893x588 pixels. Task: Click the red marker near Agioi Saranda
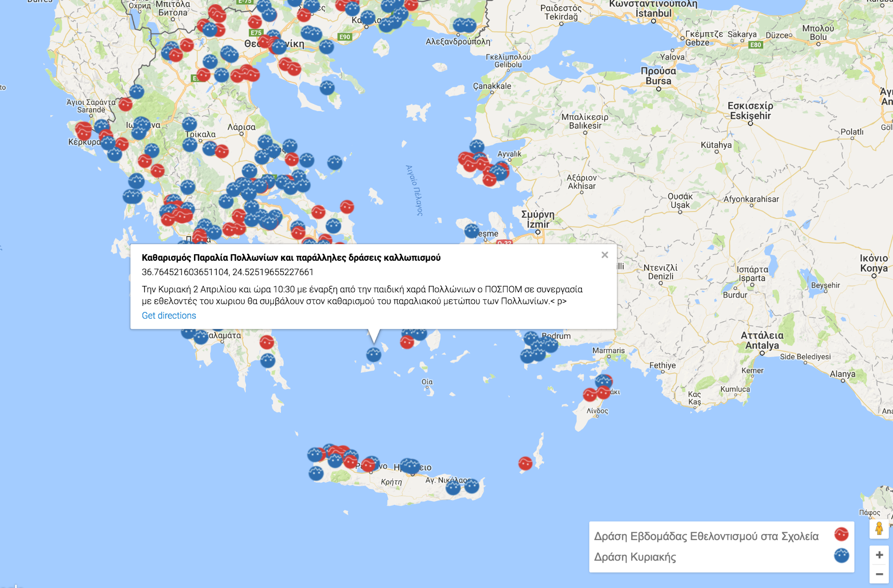[125, 104]
